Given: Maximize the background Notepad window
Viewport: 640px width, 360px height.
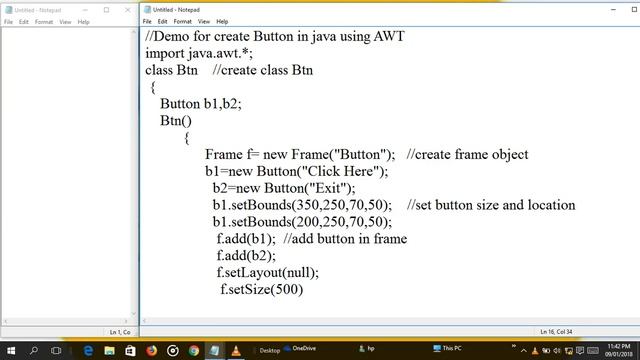Looking at the screenshot, I should (106, 10).
